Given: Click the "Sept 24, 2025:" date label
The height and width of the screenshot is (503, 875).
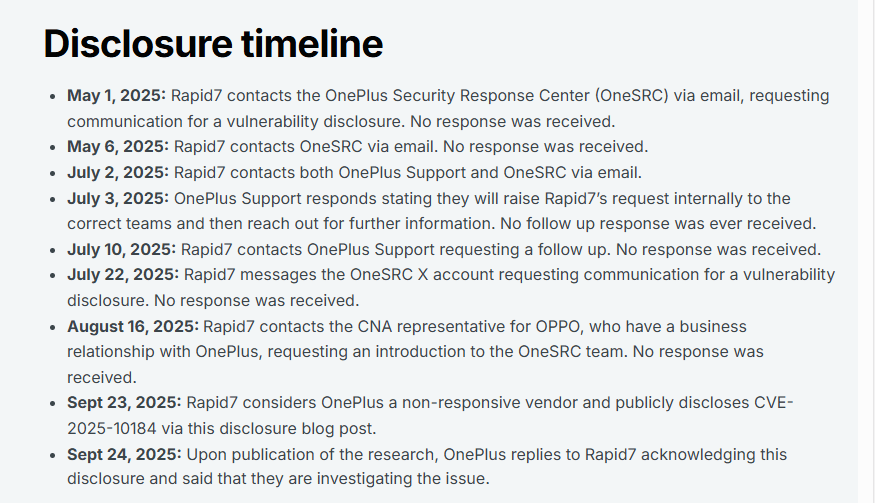Looking at the screenshot, I should 124,454.
